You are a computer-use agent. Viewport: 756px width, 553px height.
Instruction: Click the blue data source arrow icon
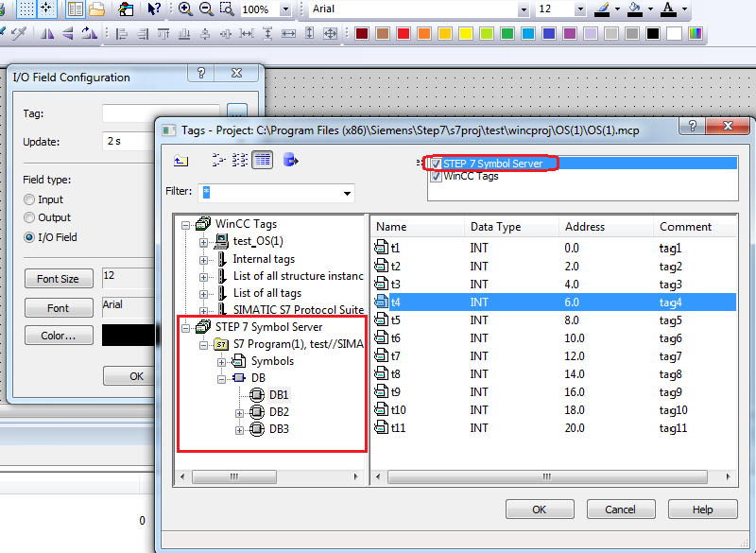pyautogui.click(x=290, y=160)
